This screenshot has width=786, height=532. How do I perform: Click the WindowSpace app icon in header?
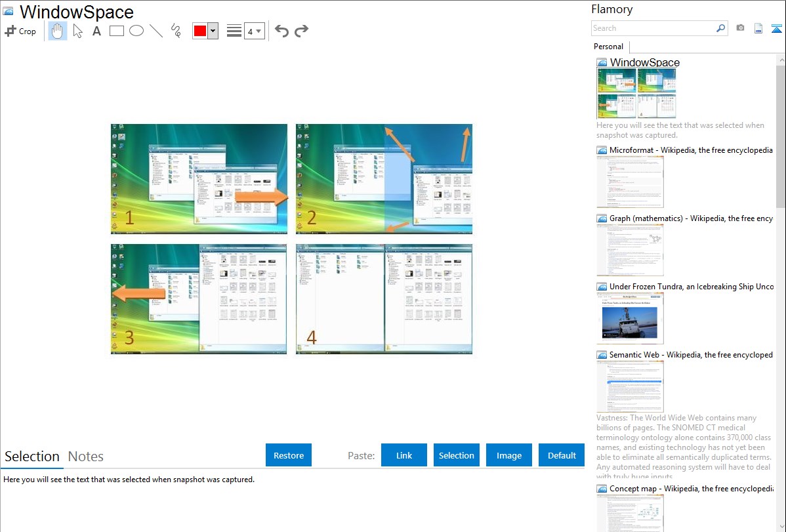point(8,12)
